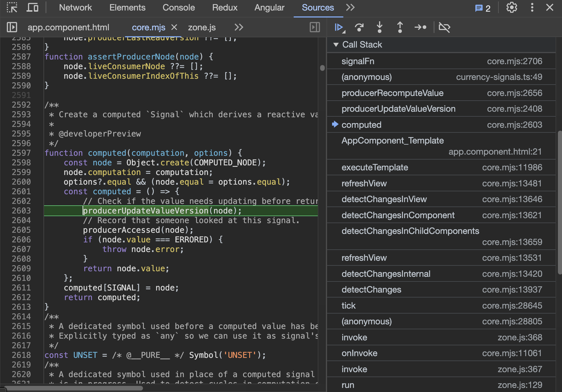
Task: Click the Step debugger button
Action: (x=420, y=27)
